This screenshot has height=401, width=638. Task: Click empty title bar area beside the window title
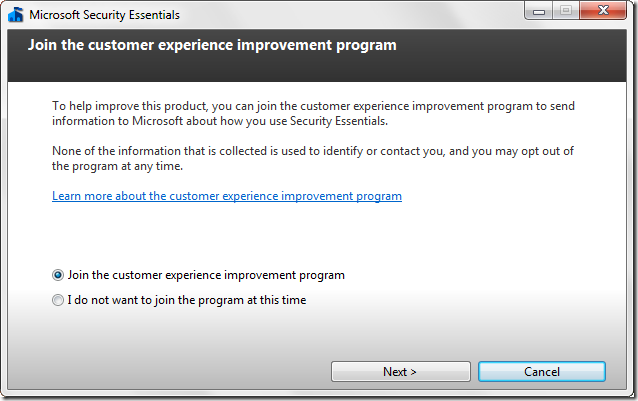click(350, 15)
